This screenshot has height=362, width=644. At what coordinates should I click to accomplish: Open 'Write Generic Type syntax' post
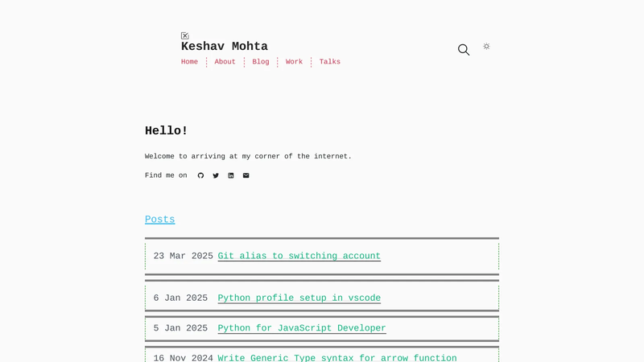(337, 358)
